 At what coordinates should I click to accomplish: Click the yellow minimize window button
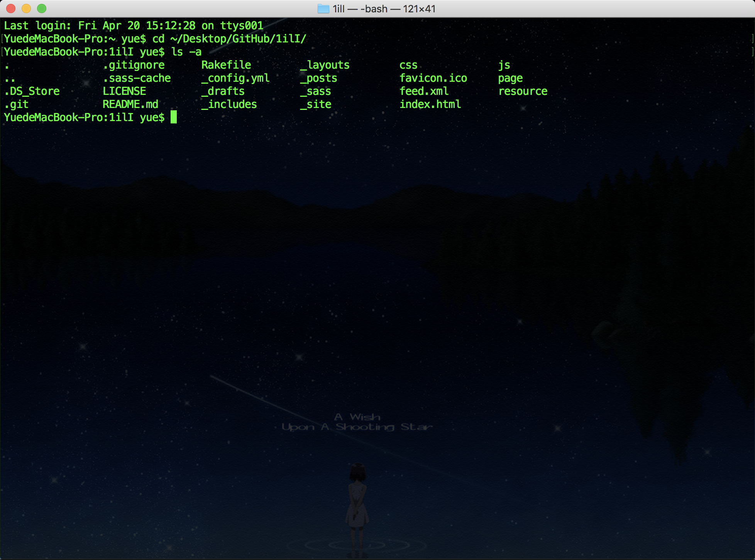(26, 8)
